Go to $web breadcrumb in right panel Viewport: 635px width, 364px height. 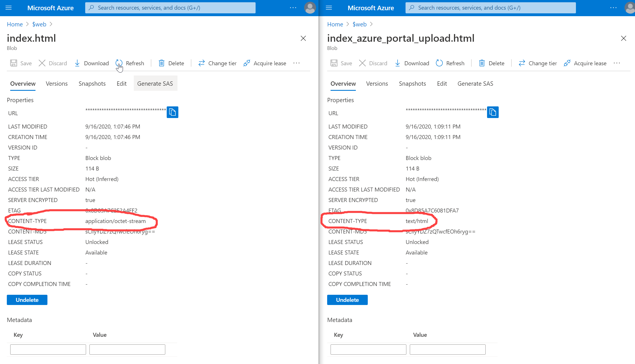(x=360, y=24)
